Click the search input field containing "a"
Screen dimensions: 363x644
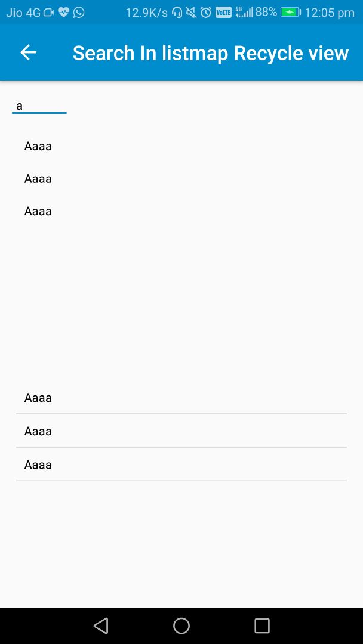click(x=39, y=106)
